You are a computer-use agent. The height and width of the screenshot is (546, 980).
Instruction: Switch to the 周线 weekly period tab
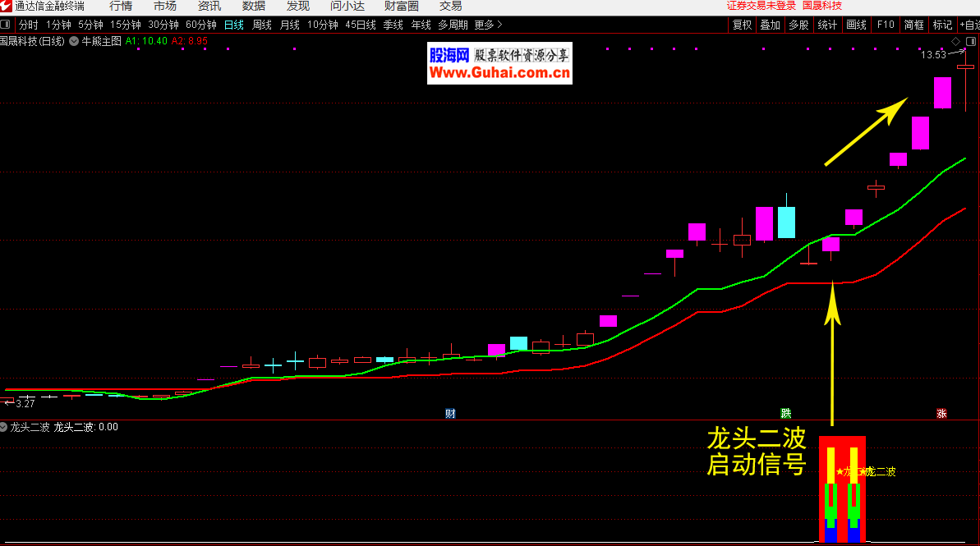(262, 25)
